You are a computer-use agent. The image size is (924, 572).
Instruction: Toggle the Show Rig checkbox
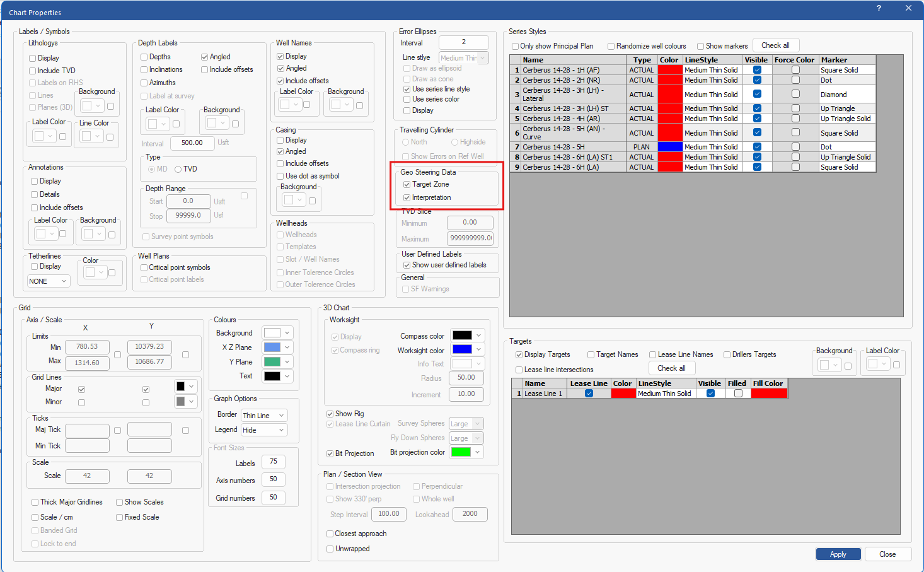coord(330,414)
